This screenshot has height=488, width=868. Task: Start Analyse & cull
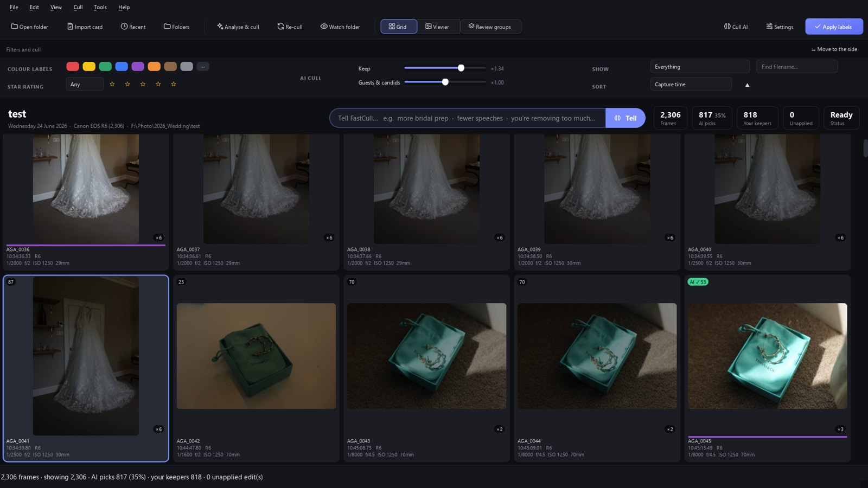click(x=238, y=27)
